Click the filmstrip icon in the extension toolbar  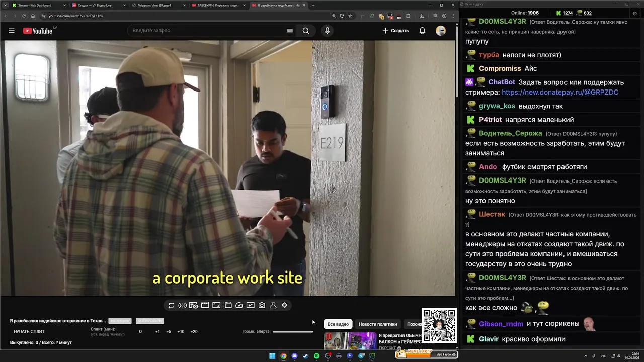click(x=228, y=305)
